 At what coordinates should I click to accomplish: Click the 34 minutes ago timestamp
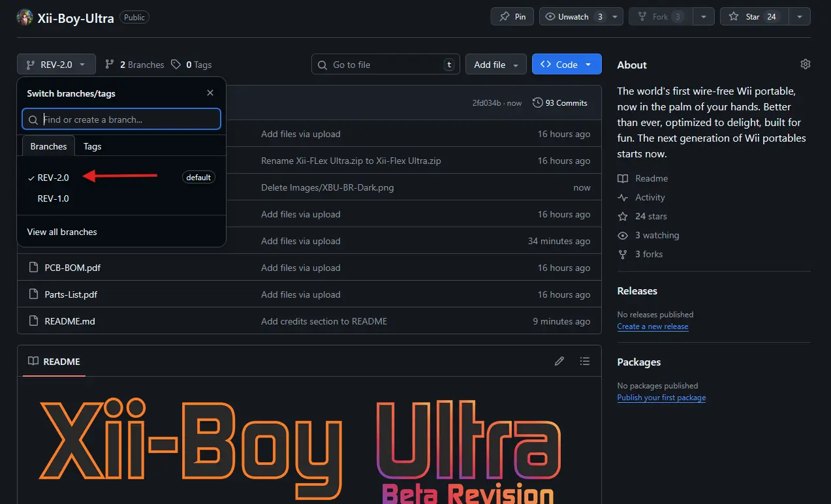559,241
